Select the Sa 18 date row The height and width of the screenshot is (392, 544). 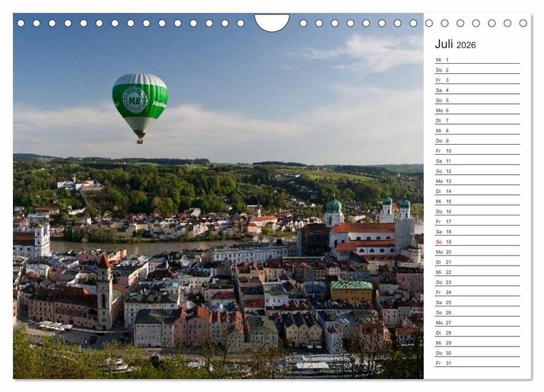point(477,232)
